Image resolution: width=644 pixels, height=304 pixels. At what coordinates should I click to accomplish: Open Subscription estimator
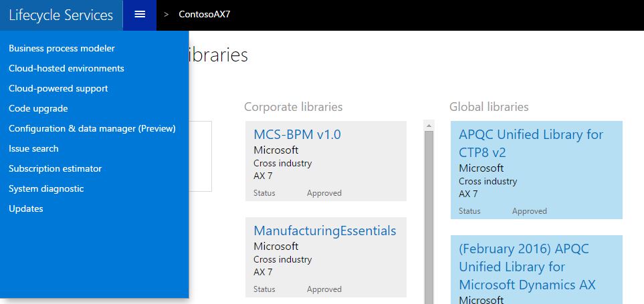pyautogui.click(x=55, y=168)
